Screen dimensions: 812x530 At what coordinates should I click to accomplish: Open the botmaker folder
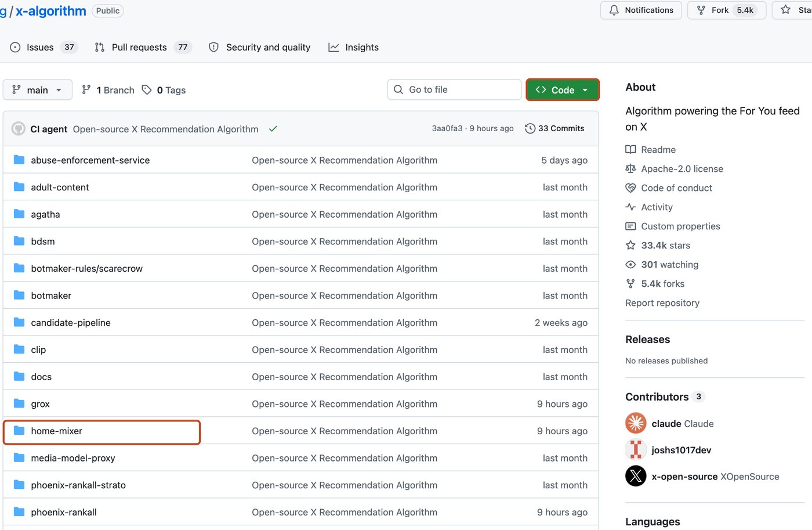click(x=51, y=295)
